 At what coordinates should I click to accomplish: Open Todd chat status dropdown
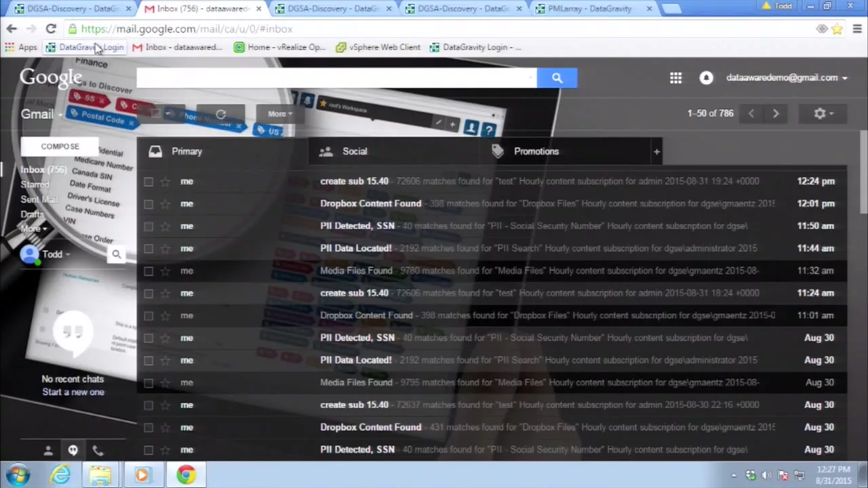pos(56,254)
